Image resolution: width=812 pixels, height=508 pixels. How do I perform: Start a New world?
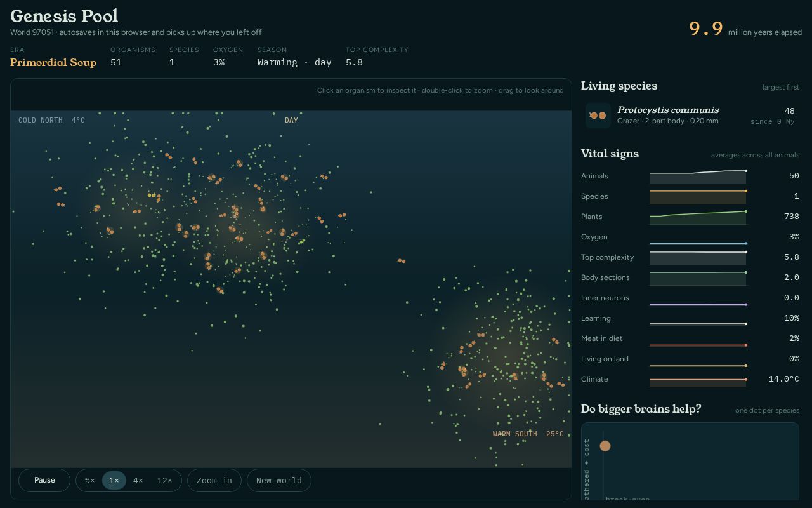pyautogui.click(x=279, y=481)
